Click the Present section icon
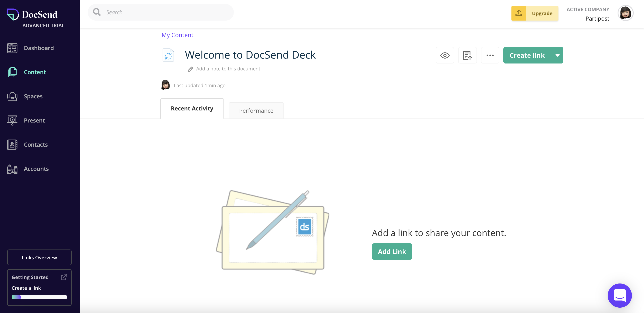644x313 pixels. tap(12, 120)
